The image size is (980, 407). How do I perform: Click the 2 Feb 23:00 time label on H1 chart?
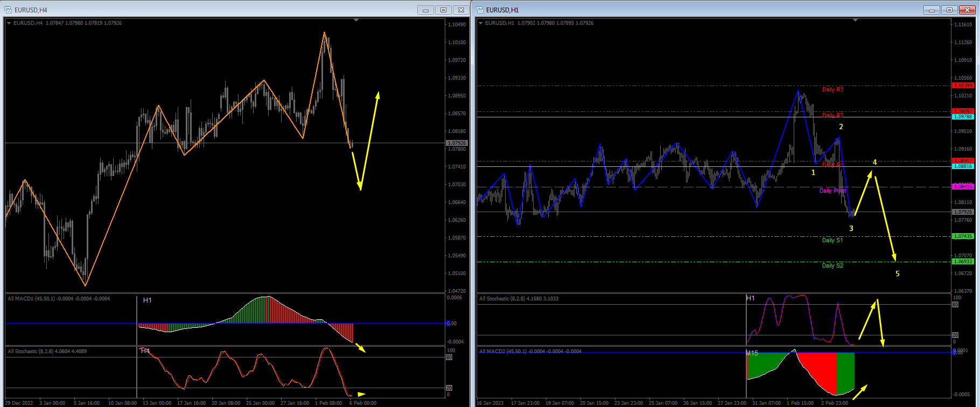click(835, 403)
